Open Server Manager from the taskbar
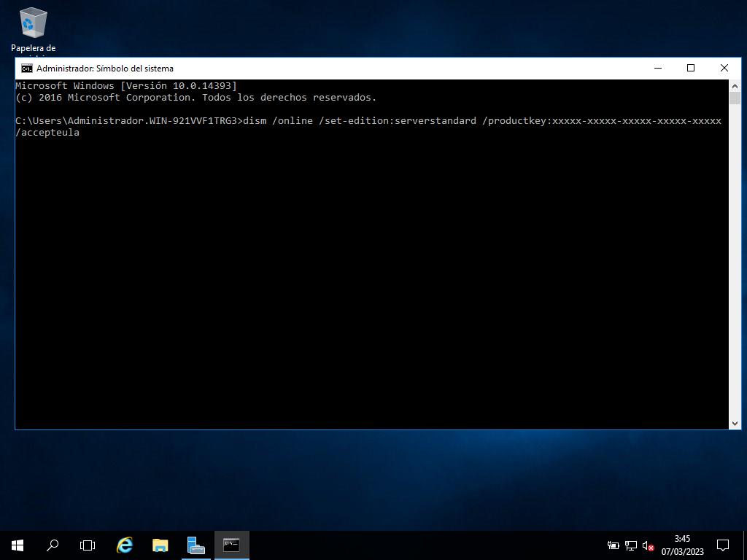Screen dimensions: 747x560 pyautogui.click(x=196, y=545)
